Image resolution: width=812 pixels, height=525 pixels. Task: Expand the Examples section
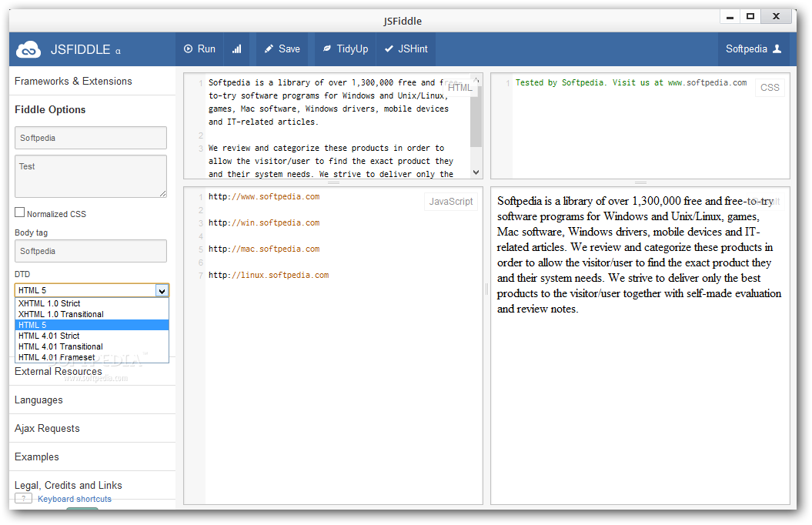pos(37,457)
